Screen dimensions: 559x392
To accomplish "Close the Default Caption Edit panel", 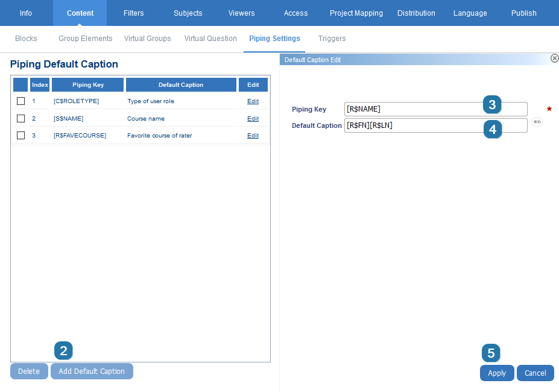I will tap(554, 58).
